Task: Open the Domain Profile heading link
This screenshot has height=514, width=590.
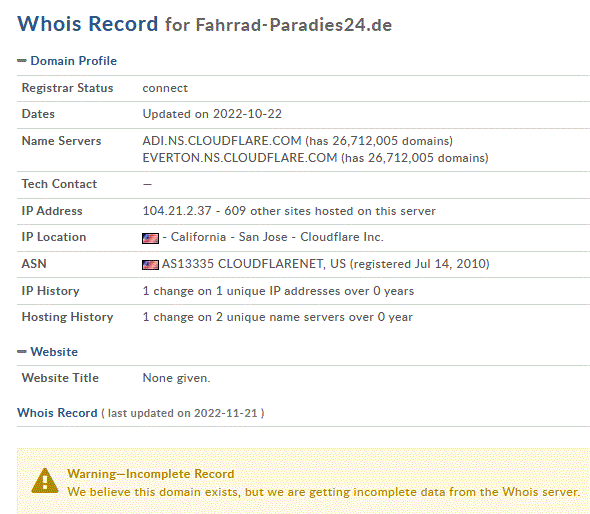Action: [x=73, y=61]
